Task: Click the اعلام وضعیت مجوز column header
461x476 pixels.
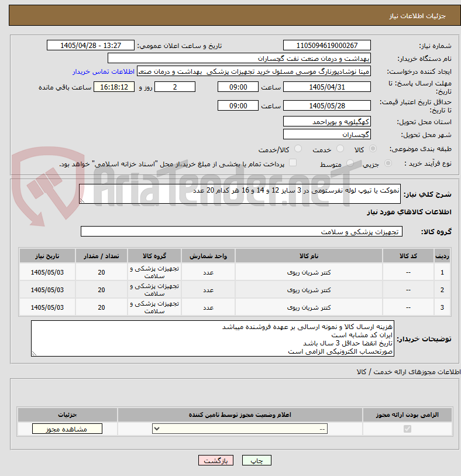Action: [240, 415]
